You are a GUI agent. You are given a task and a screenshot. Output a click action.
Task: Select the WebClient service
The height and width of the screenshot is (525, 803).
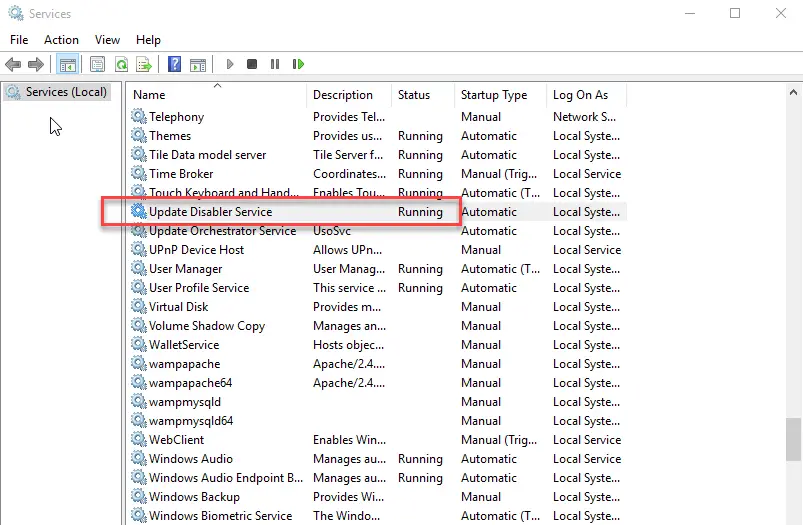(377, 440)
